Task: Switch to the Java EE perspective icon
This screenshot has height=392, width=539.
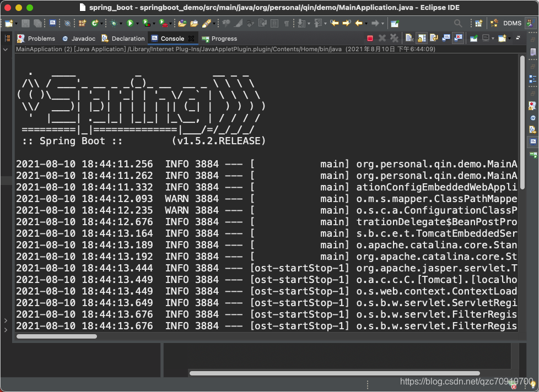Action: pos(530,23)
